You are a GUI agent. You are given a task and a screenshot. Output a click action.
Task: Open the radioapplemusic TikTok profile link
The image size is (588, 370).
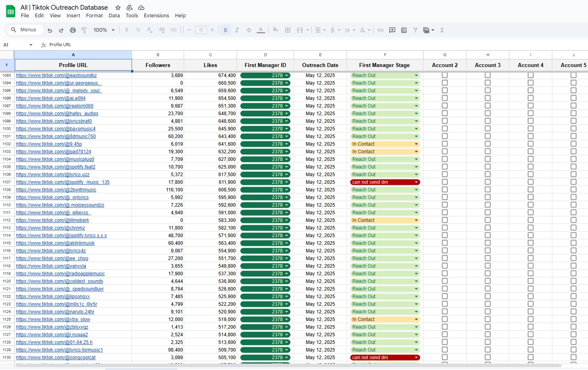point(60,274)
